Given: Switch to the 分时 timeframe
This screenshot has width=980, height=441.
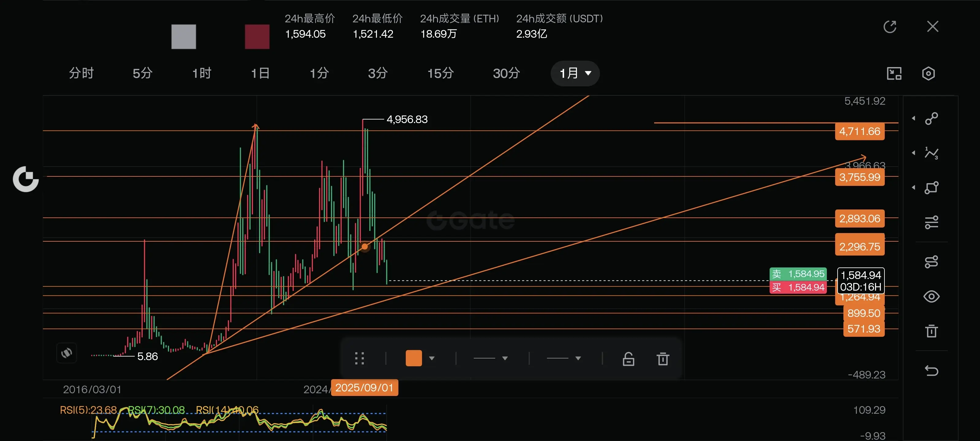Looking at the screenshot, I should (81, 73).
